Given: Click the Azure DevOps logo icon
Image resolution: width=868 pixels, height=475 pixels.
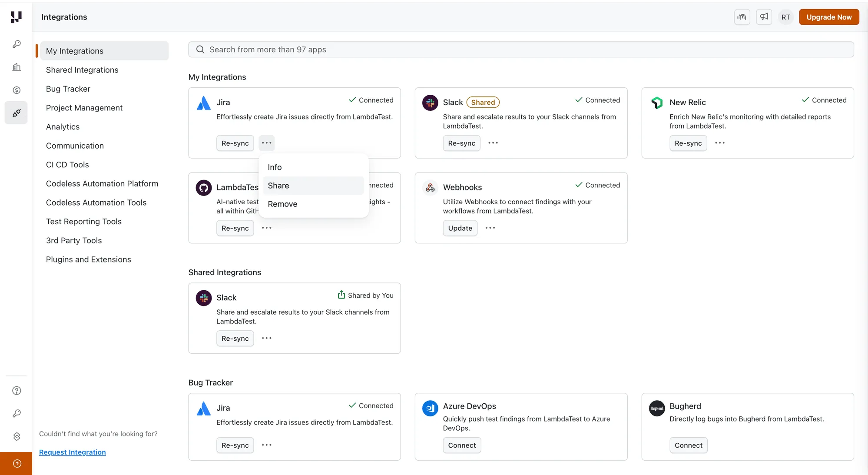Looking at the screenshot, I should pos(430,408).
